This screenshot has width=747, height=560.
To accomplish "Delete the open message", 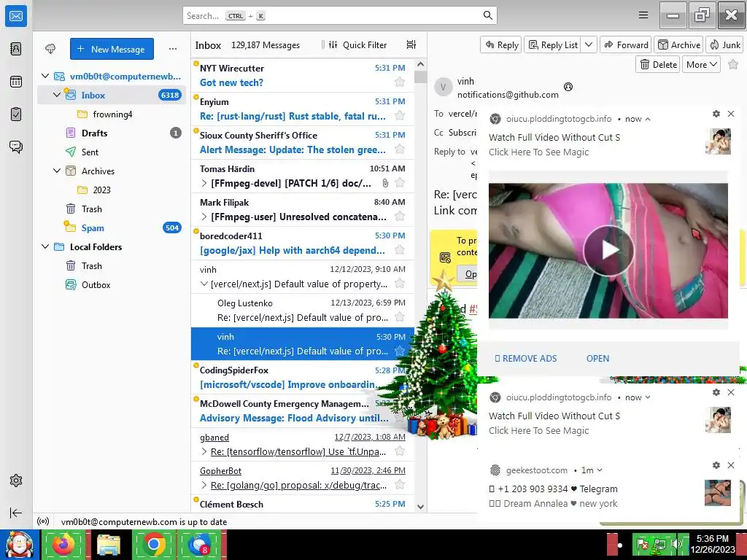I will pyautogui.click(x=658, y=64).
